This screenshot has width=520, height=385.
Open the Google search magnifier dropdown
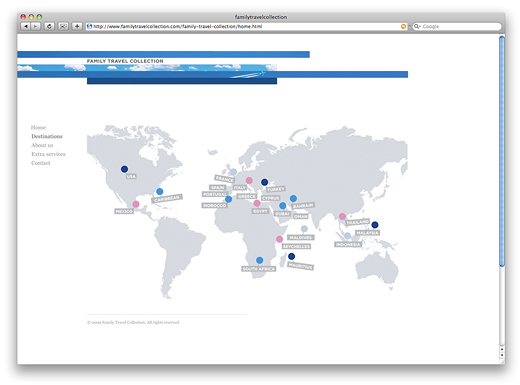tap(417, 26)
